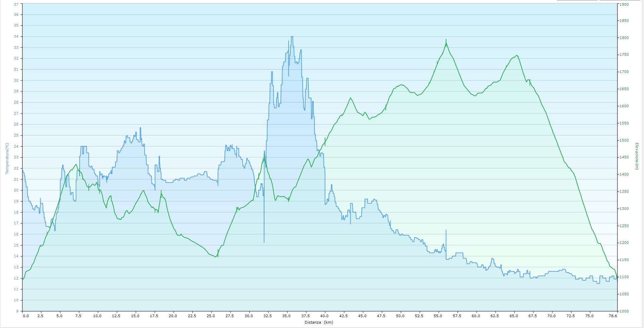644x328 pixels.
Task: Click the green elevation peak near 43 km
Action: point(350,98)
